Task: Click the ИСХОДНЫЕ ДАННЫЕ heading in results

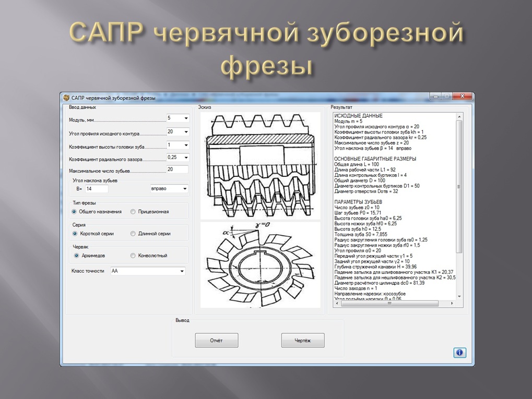Action: [358, 116]
